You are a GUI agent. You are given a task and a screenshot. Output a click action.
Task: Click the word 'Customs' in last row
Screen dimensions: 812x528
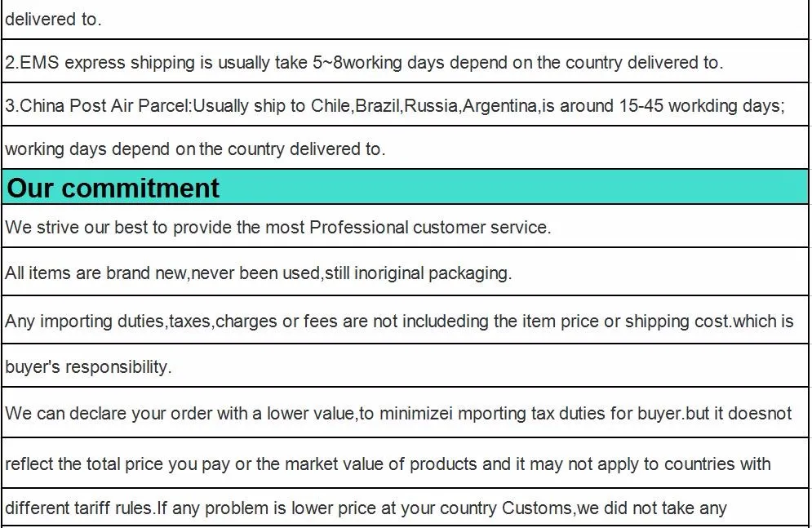point(537,508)
